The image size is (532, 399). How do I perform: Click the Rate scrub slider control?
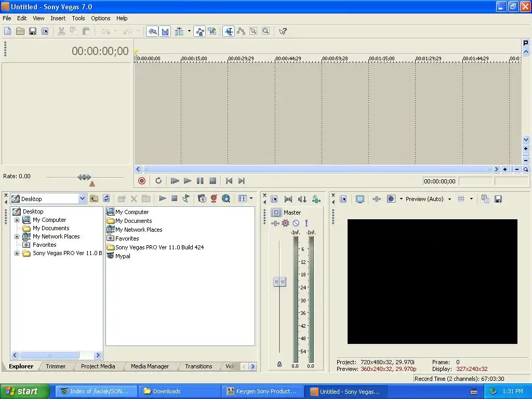coord(85,177)
